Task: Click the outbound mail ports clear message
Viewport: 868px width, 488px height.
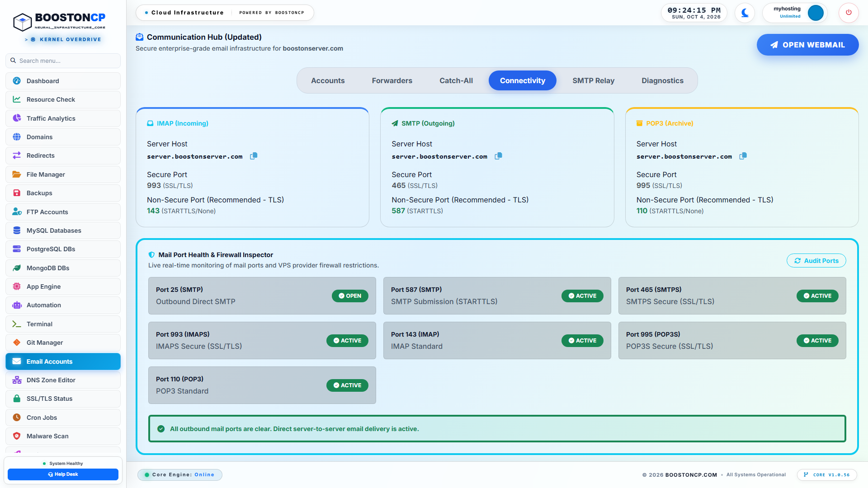Action: 294,429
